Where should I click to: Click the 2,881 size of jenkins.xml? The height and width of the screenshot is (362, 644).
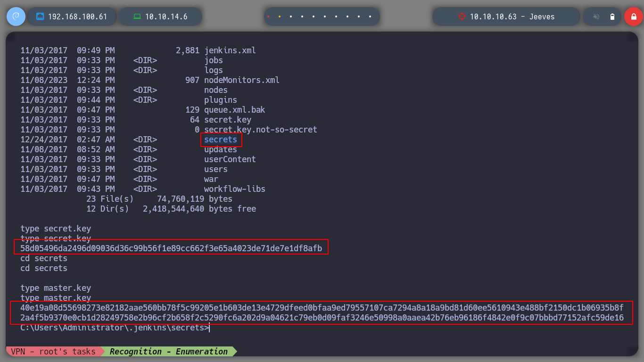point(188,50)
